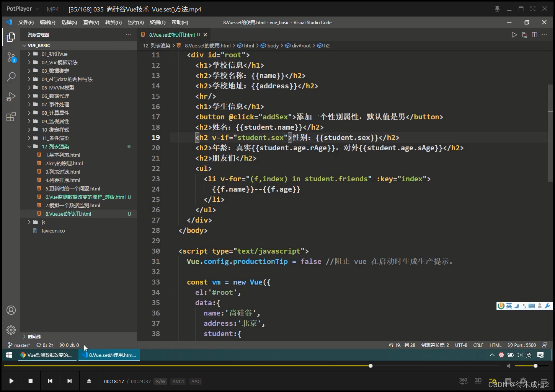The width and height of the screenshot is (555, 392).
Task: Open the Accounts icon in activity bar
Action: point(11,310)
